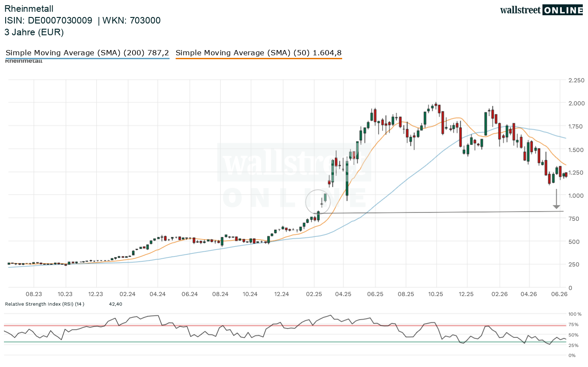Click the 06.26 x-axis date label
Viewport: 588px width, 367px height.
coord(559,294)
